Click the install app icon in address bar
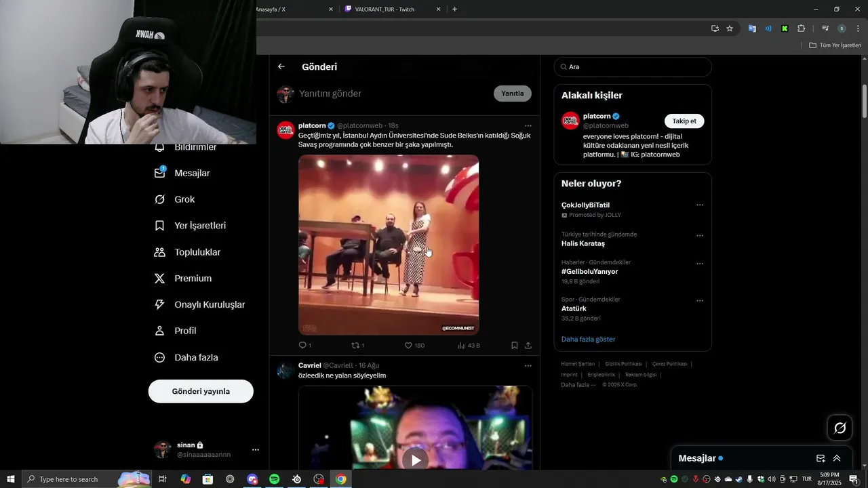This screenshot has width=868, height=488. (715, 28)
